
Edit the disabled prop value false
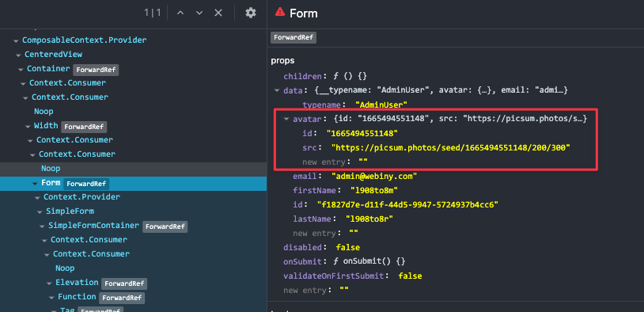click(x=348, y=248)
